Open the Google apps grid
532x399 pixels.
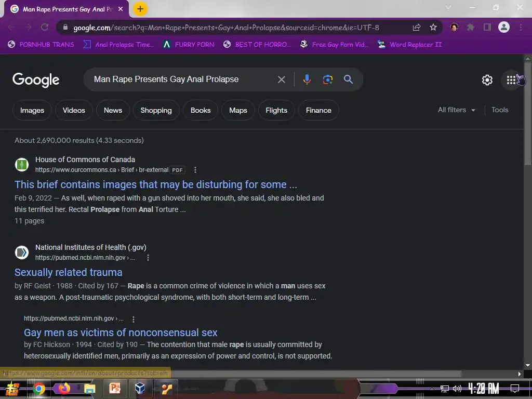click(511, 80)
